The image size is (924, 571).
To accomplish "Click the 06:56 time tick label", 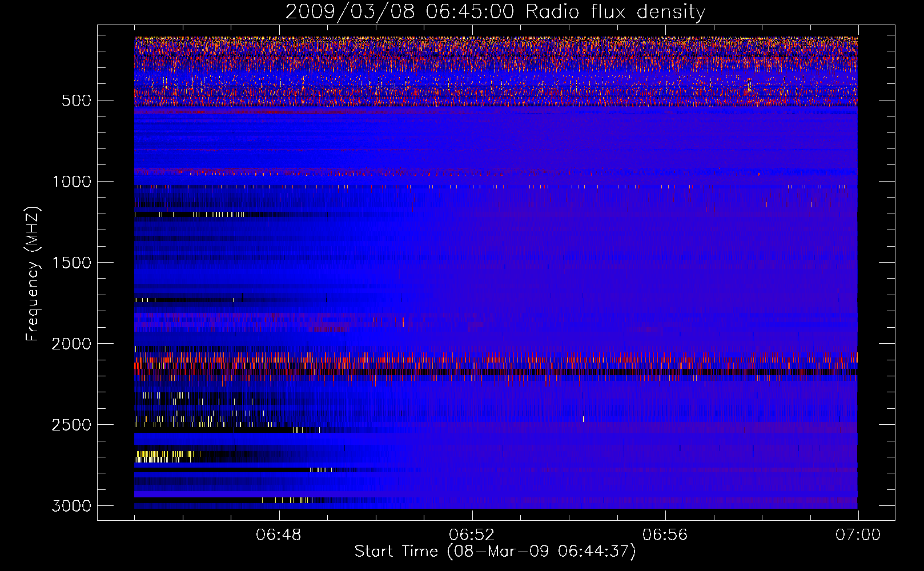I will click(x=665, y=535).
